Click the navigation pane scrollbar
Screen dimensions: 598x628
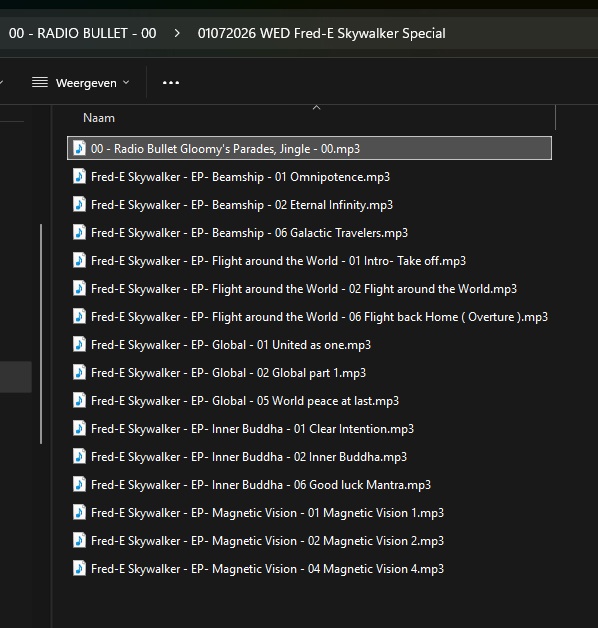[x=41, y=334]
